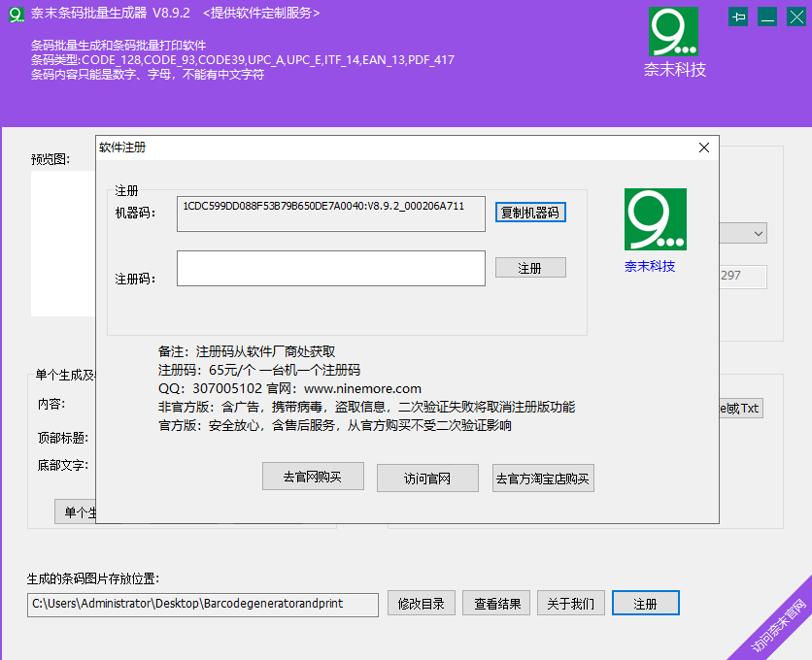Click the 去官网购买 button
The width and height of the screenshot is (812, 660).
coord(313,477)
